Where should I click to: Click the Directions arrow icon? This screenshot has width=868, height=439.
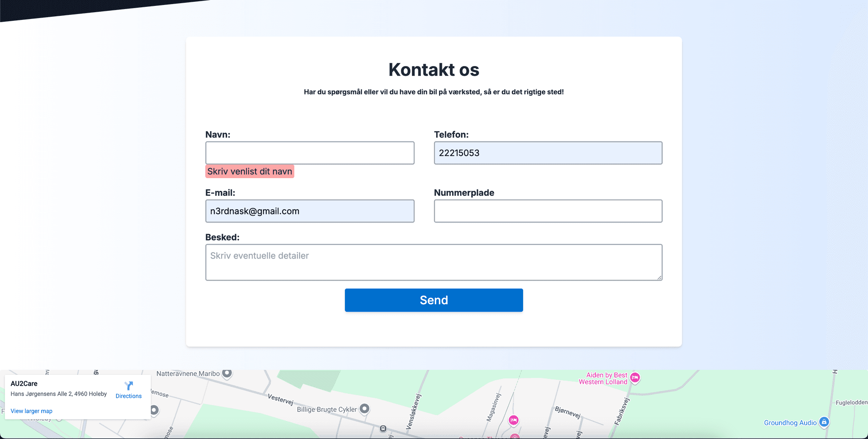[x=129, y=386]
